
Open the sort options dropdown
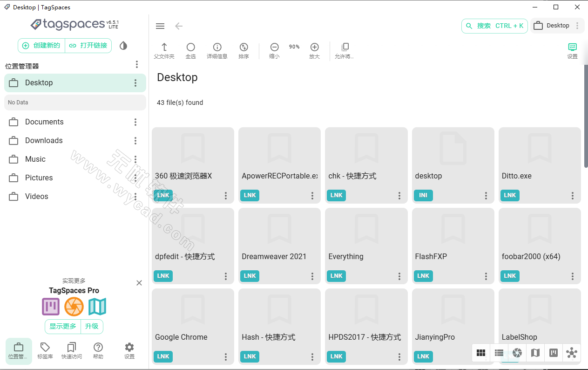coord(243,47)
